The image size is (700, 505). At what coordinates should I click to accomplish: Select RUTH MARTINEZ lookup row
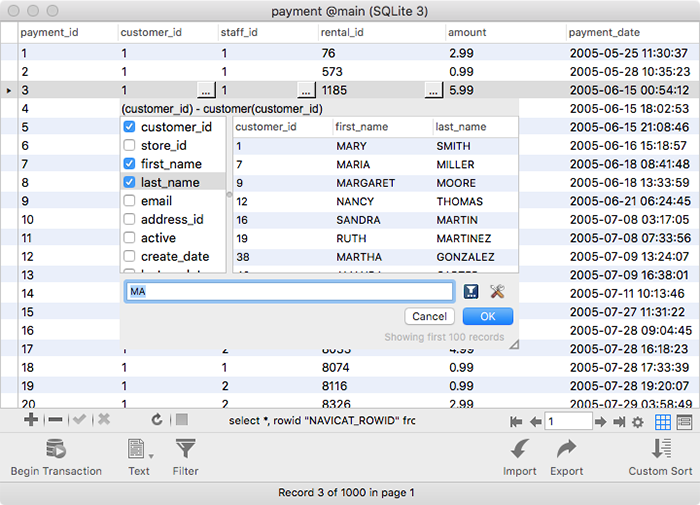point(375,238)
